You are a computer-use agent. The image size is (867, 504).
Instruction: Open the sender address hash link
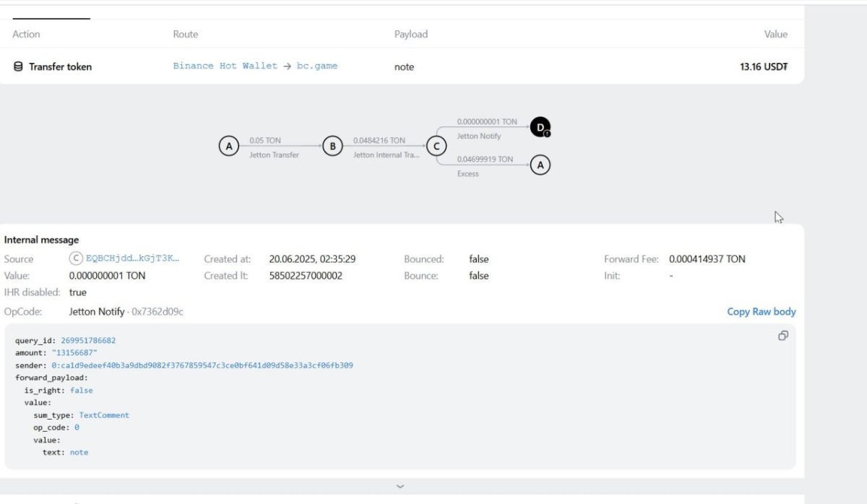(202, 365)
